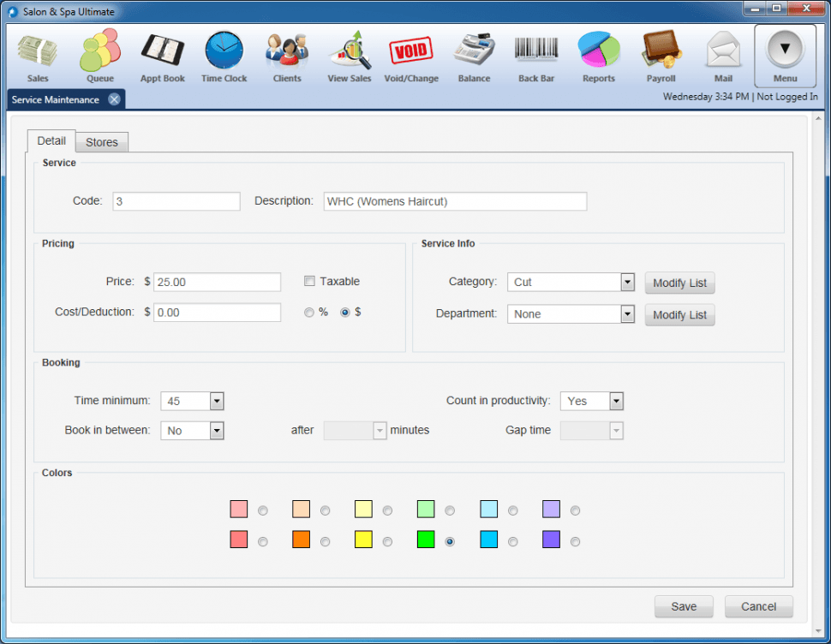Select the Detail tab
This screenshot has height=644, width=831.
click(x=51, y=141)
